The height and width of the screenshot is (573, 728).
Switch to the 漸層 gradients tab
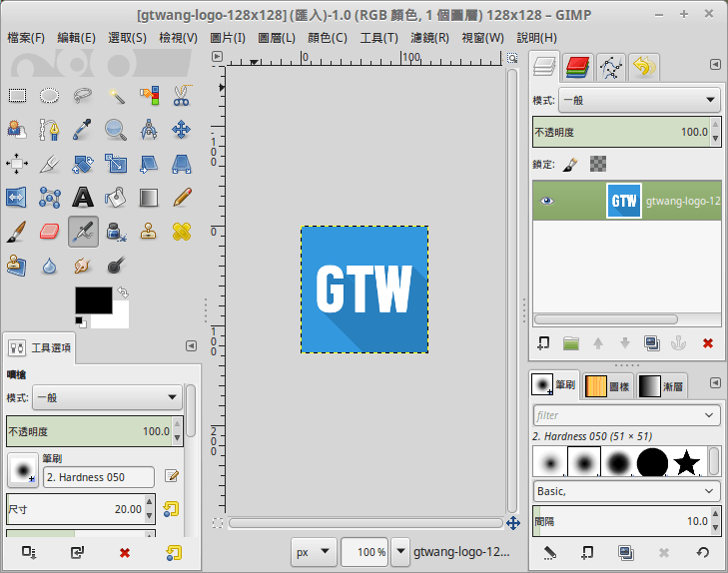662,386
